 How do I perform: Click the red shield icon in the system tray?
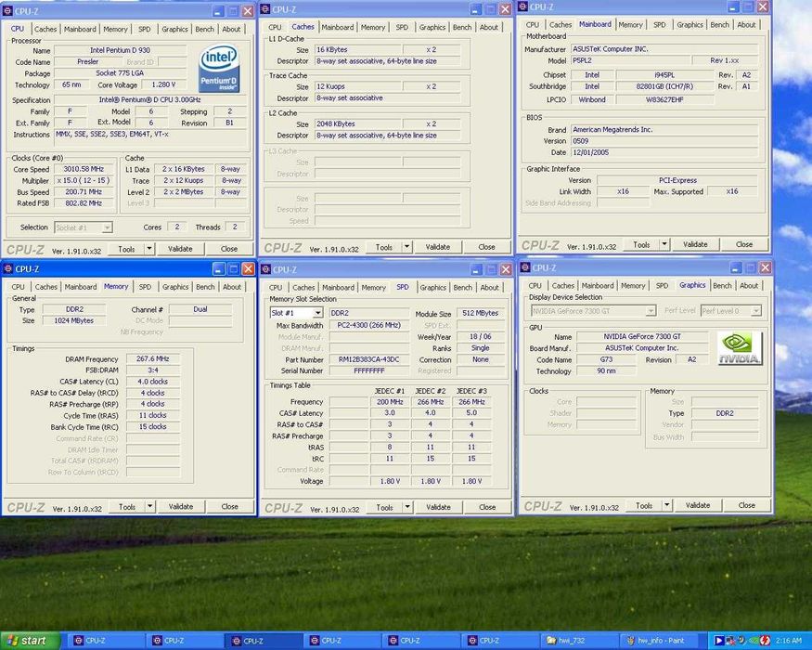765,641
